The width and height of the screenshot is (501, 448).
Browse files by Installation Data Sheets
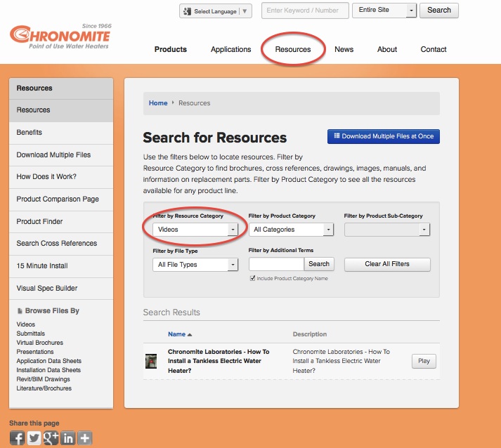48,370
